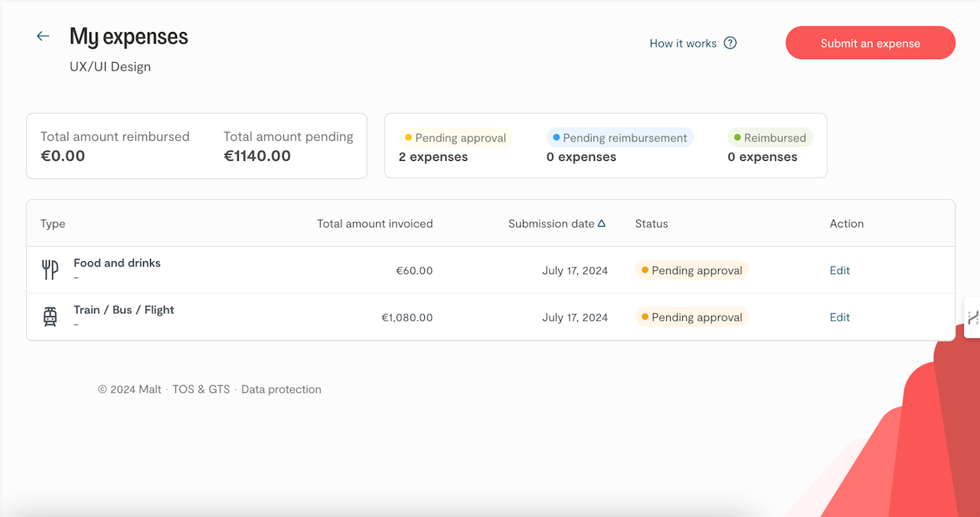Viewport: 980px width, 517px height.
Task: Click the train transport icon
Action: pyautogui.click(x=50, y=316)
